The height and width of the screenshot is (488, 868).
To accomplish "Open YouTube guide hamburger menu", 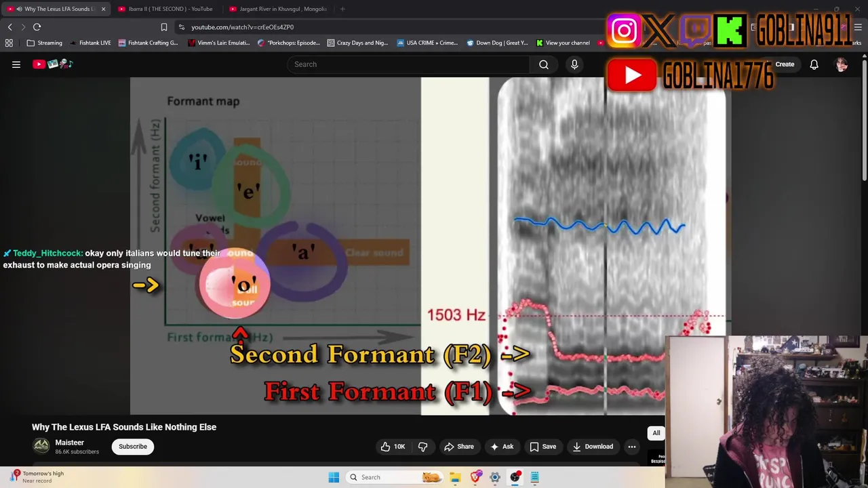I will click(16, 64).
